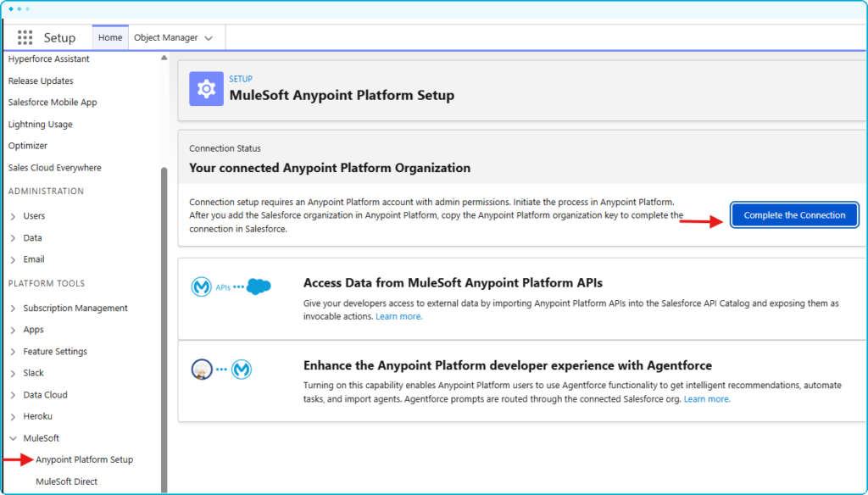The height and width of the screenshot is (495, 868).
Task: Expand the Data section chevron
Action: pos(14,238)
